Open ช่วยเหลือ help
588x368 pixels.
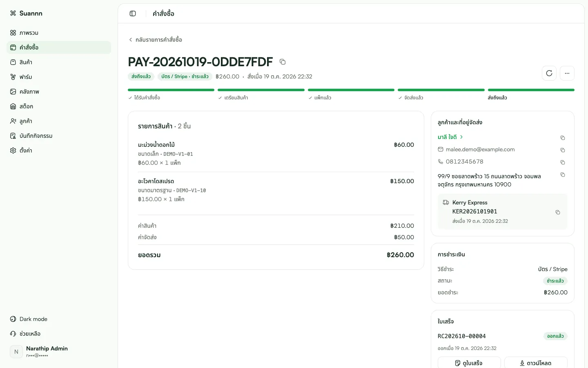coord(59,334)
